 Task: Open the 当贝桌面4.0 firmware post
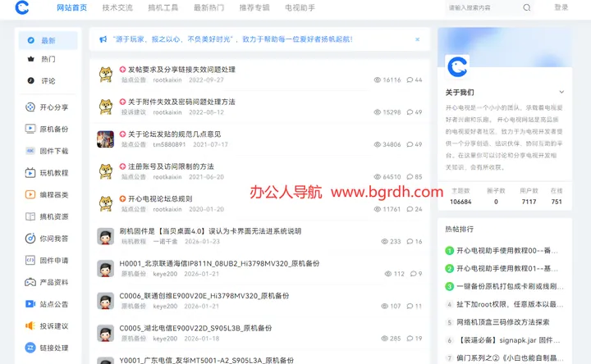click(x=210, y=231)
